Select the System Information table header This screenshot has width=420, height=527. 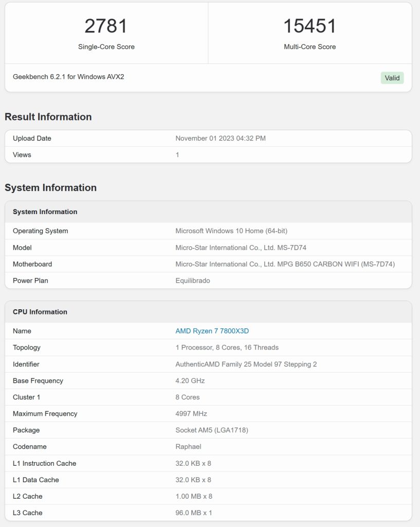(208, 212)
